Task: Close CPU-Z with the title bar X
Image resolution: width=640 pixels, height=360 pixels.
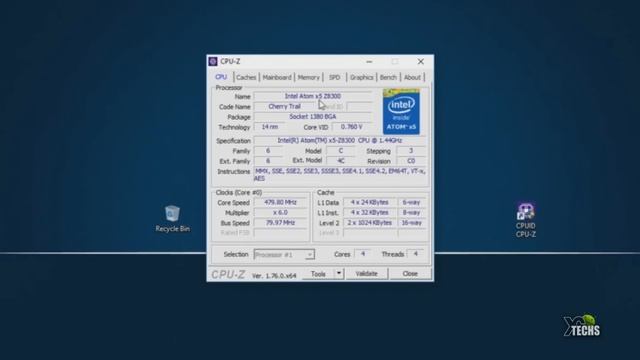Action: (x=421, y=62)
